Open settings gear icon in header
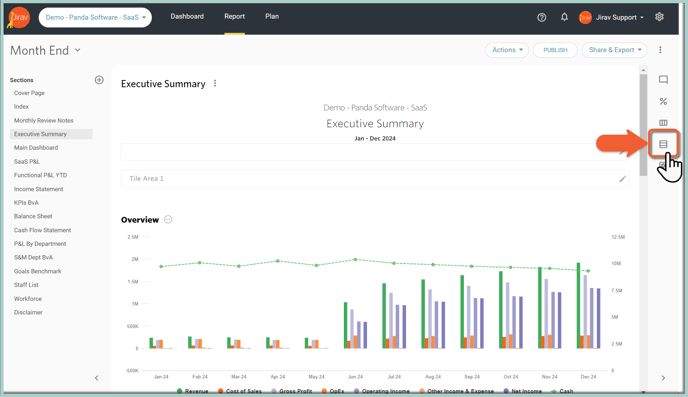 point(659,17)
